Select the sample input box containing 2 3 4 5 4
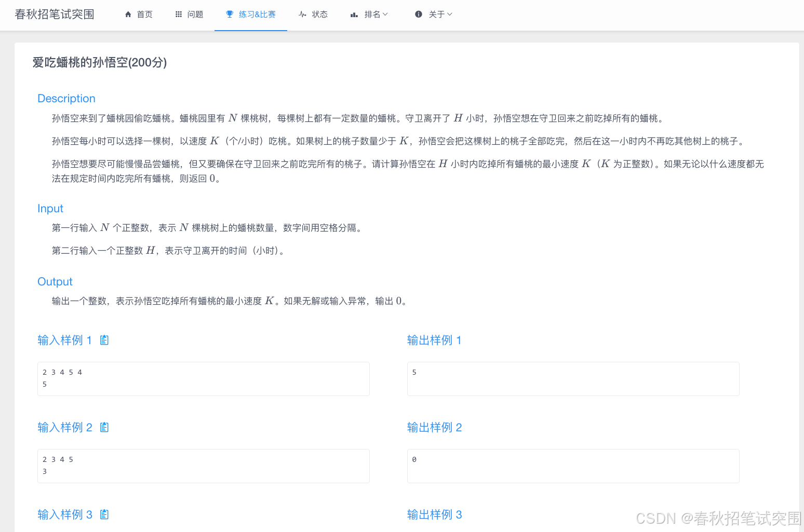The image size is (804, 532). 203,379
